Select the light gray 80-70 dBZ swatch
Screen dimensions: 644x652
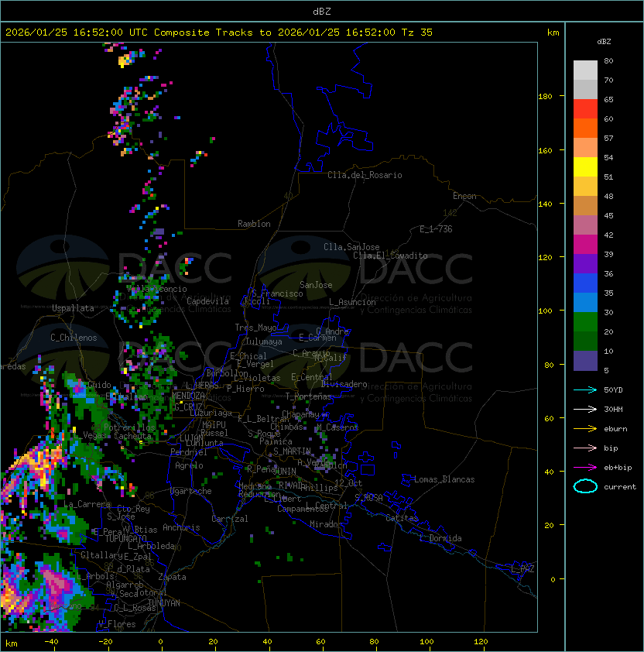[x=585, y=70]
